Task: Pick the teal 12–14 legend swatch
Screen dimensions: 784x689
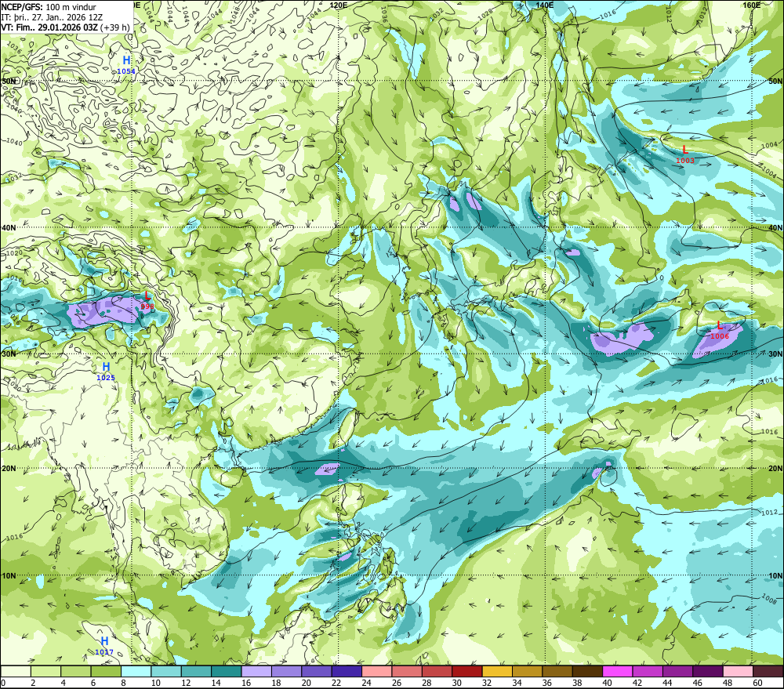Action: [x=197, y=671]
